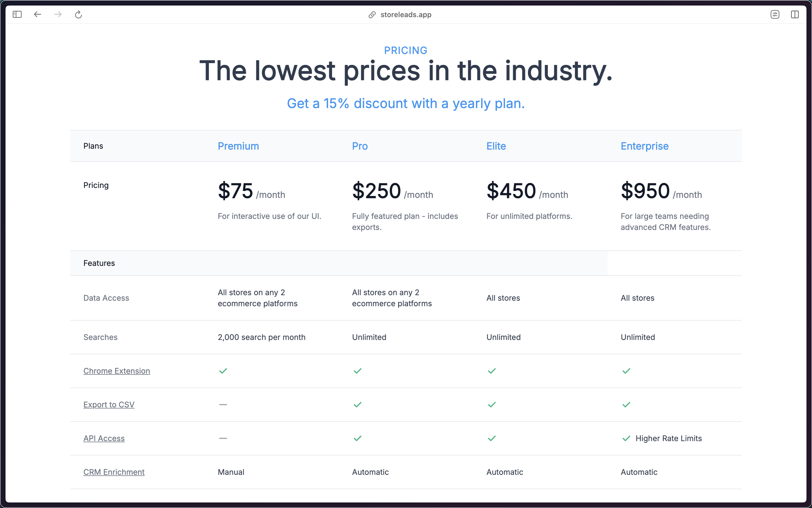Go back using the left arrow
812x508 pixels.
click(x=38, y=14)
